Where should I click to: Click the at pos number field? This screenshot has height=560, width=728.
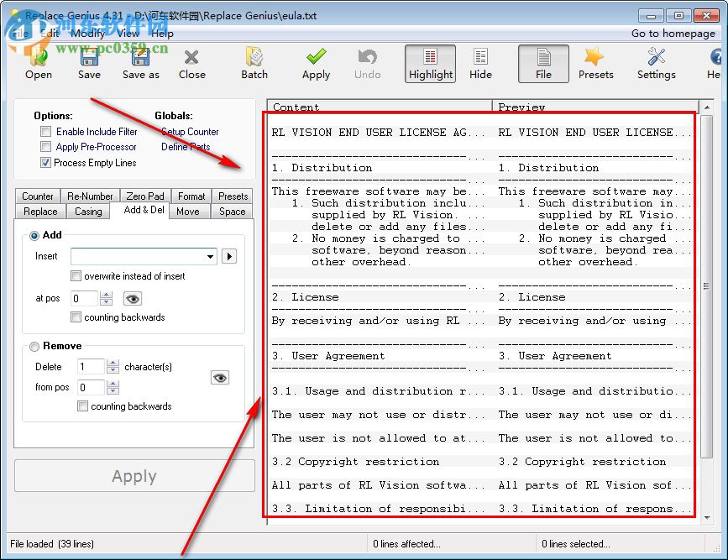coord(84,298)
